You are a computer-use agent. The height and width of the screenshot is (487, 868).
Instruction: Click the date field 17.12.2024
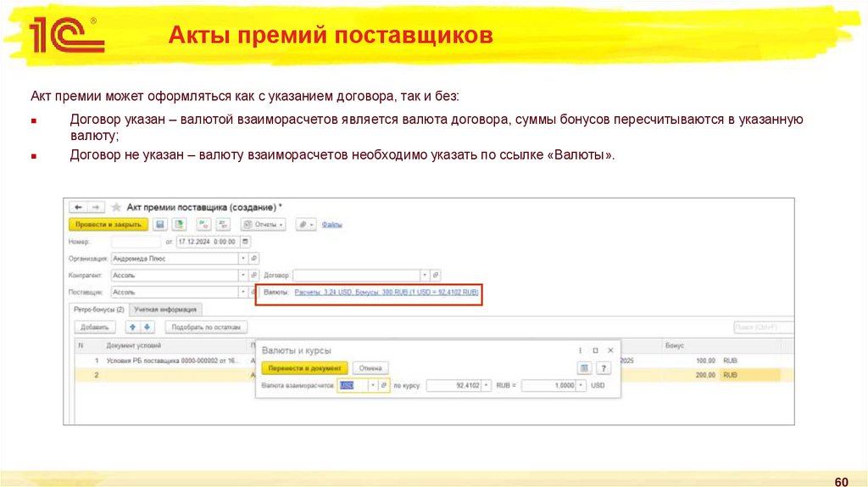208,242
